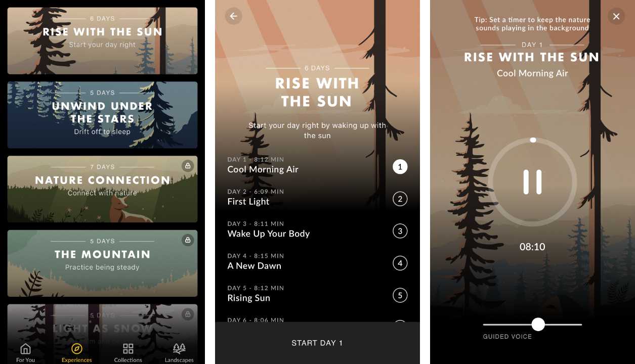Tap the lock icon on The Mountain

(x=188, y=240)
